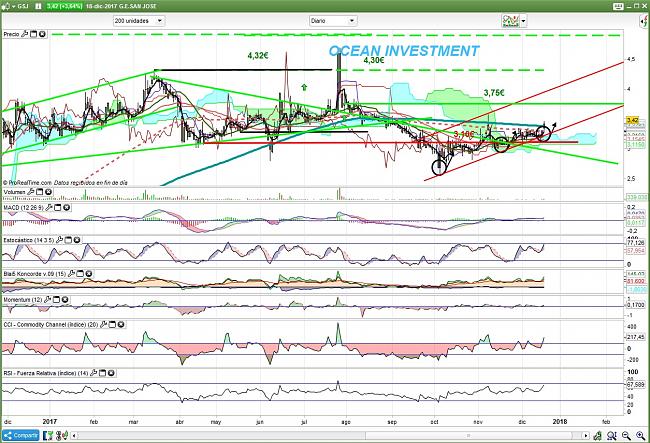650x443 pixels.
Task: Open the Diario timeframe dropdown
Action: 333,21
